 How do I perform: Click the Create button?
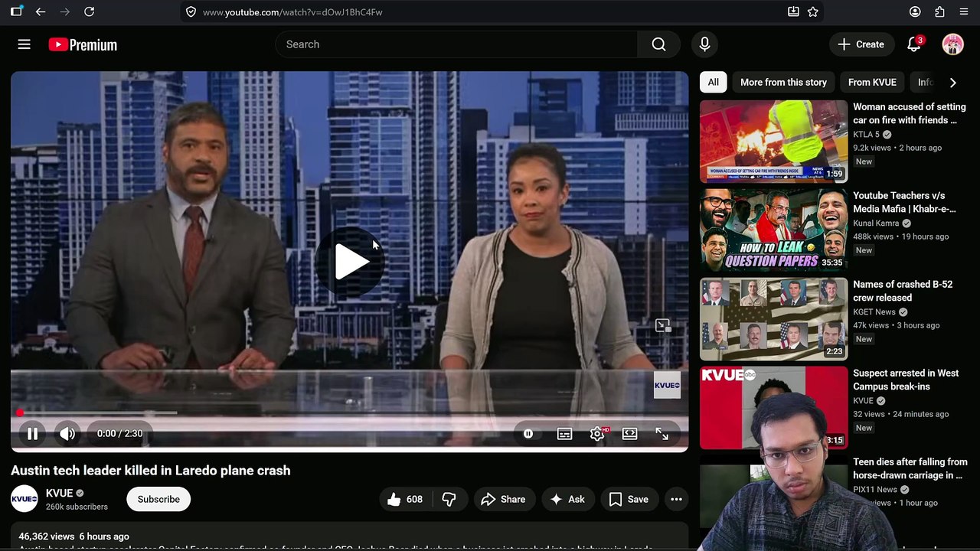pyautogui.click(x=861, y=44)
